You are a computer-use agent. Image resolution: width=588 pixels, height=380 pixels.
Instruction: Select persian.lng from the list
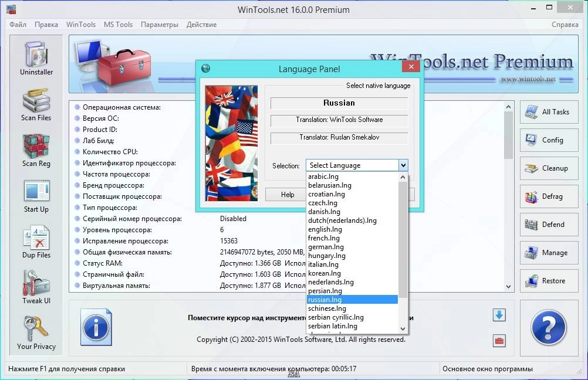(x=352, y=291)
